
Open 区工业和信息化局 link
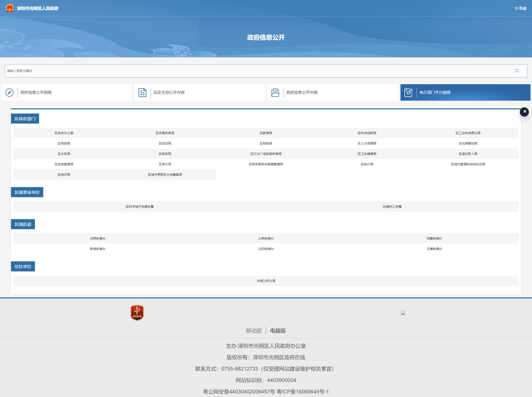pos(468,133)
